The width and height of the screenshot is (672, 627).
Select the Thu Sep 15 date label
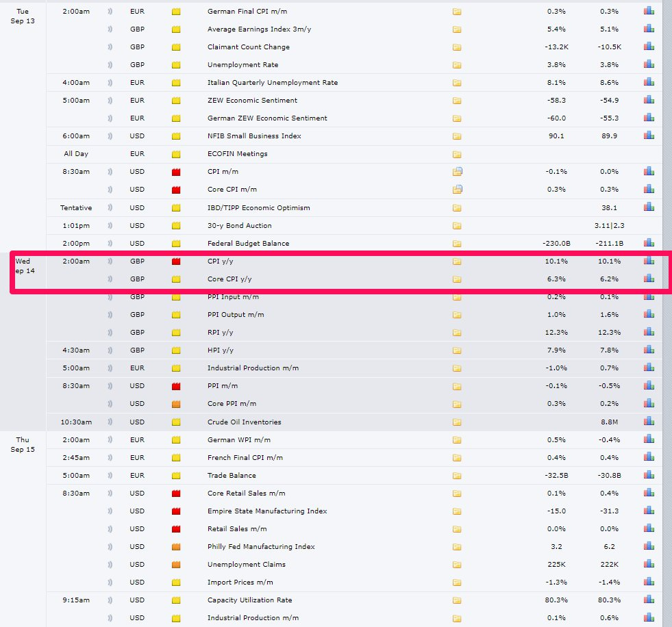click(23, 444)
